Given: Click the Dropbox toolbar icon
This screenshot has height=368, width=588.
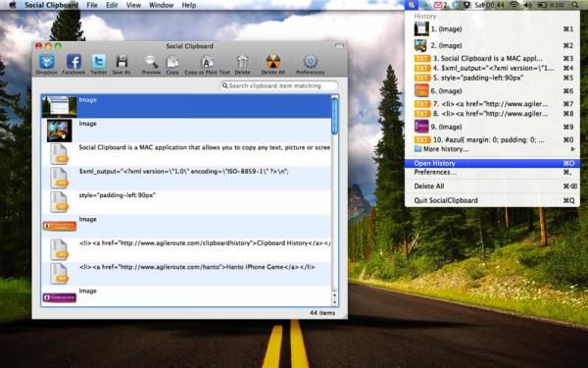Looking at the screenshot, I should tap(47, 64).
